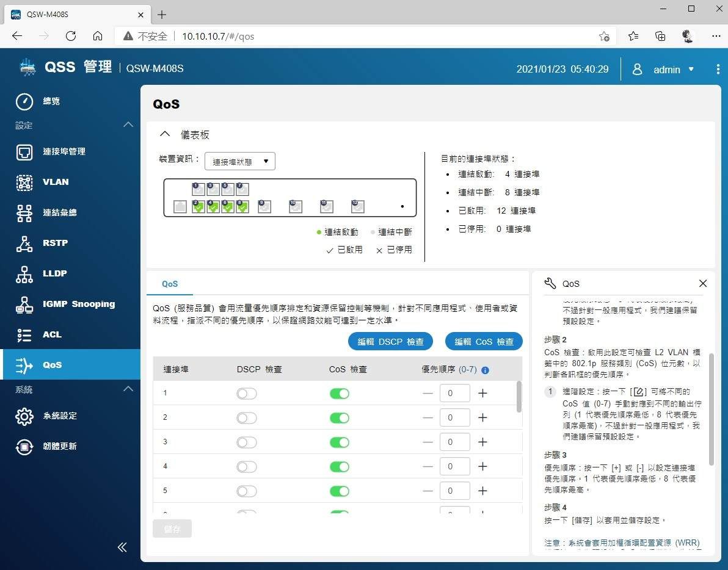Disable CoS check for port 2

point(339,418)
